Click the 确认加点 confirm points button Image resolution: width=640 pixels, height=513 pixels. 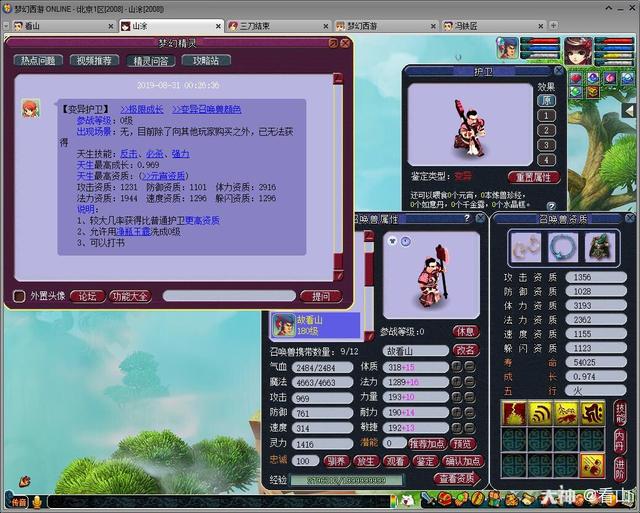point(463,461)
